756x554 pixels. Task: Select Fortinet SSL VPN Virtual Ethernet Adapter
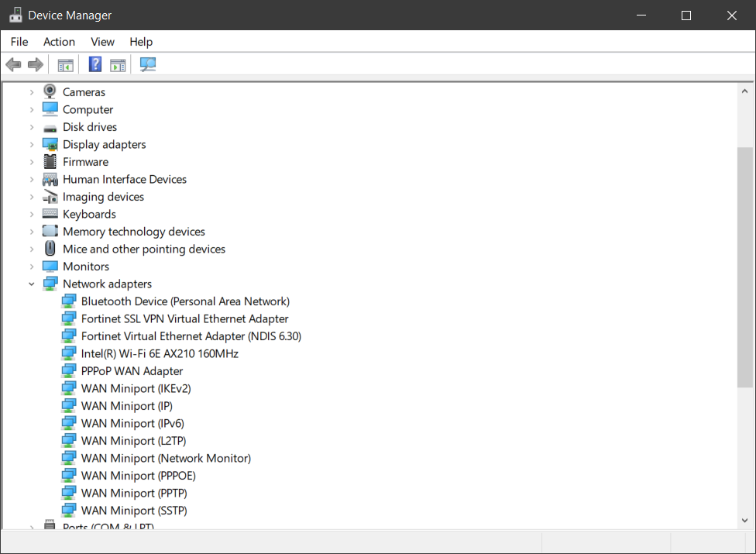click(x=184, y=319)
